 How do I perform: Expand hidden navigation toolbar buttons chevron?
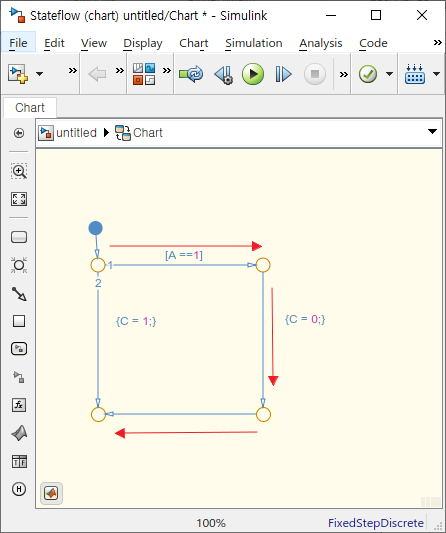(x=120, y=70)
